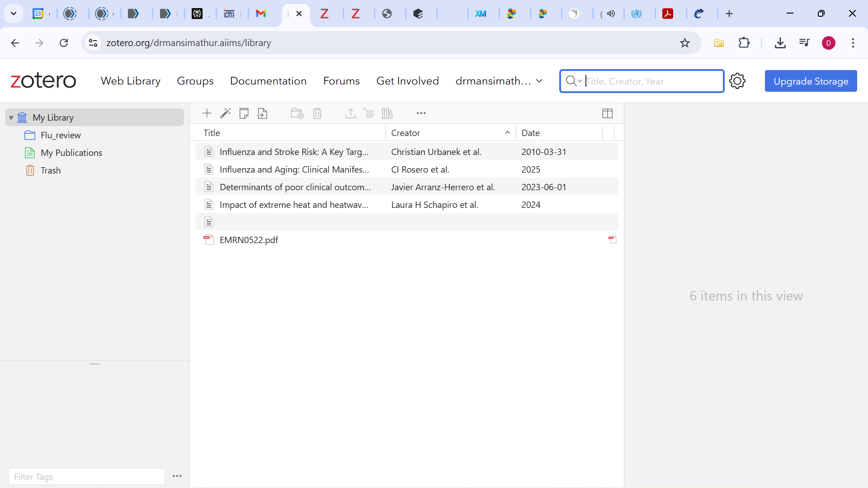Sort items by Date column
The height and width of the screenshot is (488, 868).
click(530, 133)
